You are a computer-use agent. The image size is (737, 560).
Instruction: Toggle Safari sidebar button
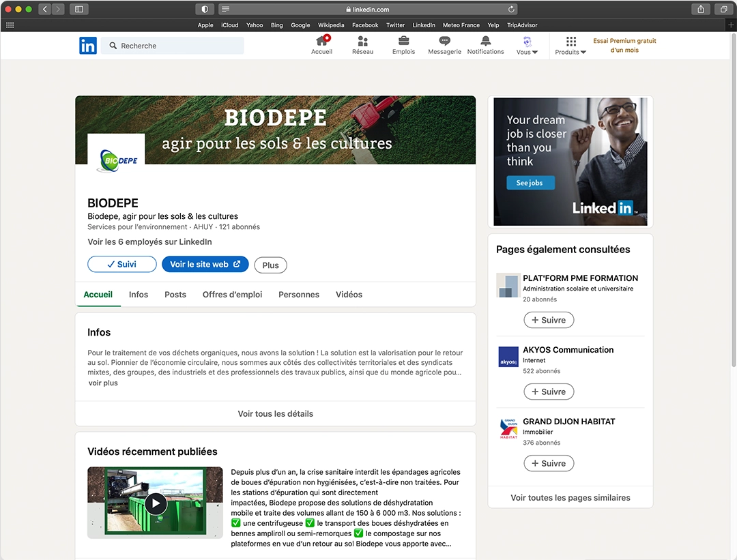79,9
